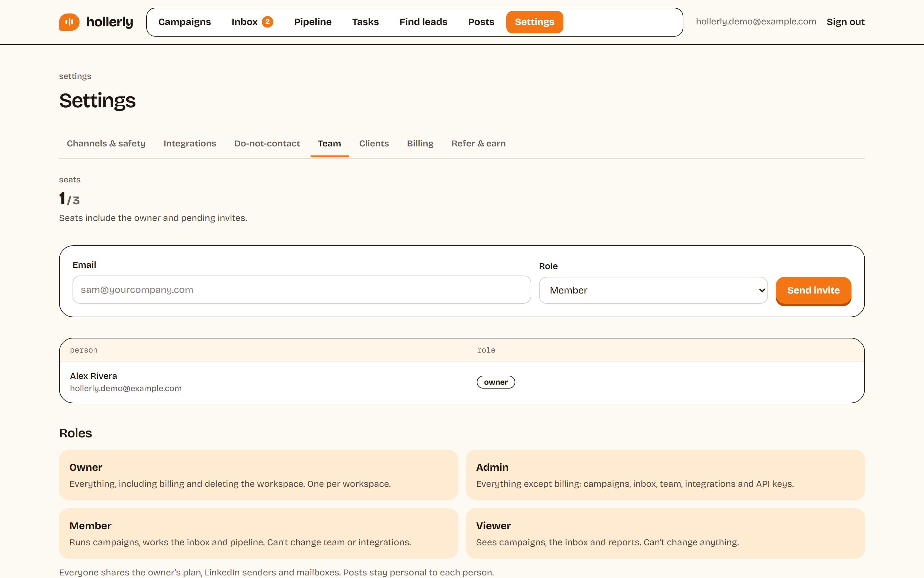Click the settings breadcrumb text
The width and height of the screenshot is (924, 578).
click(x=75, y=76)
